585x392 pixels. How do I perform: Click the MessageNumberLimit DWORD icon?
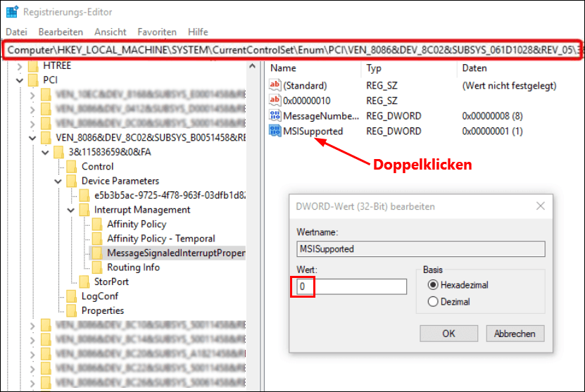[275, 115]
